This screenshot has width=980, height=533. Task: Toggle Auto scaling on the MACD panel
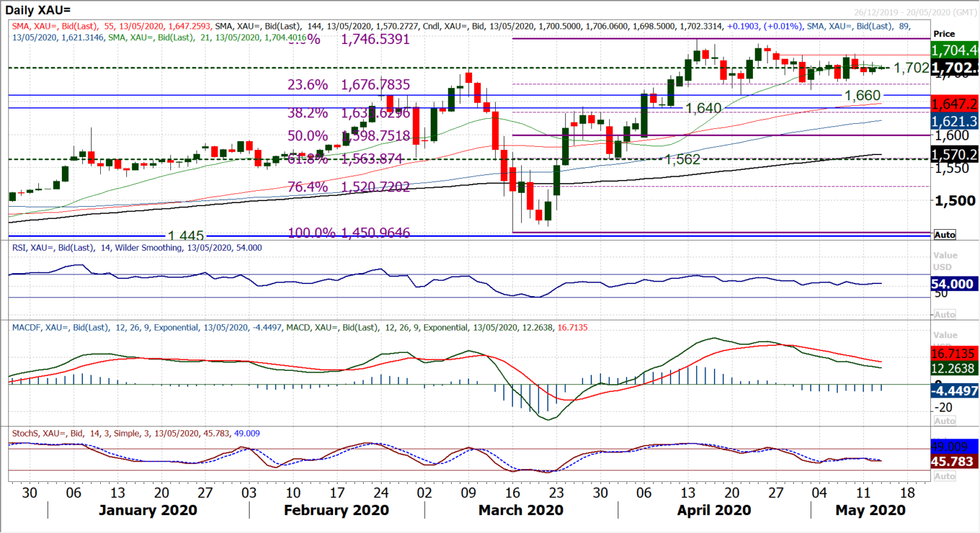point(944,421)
